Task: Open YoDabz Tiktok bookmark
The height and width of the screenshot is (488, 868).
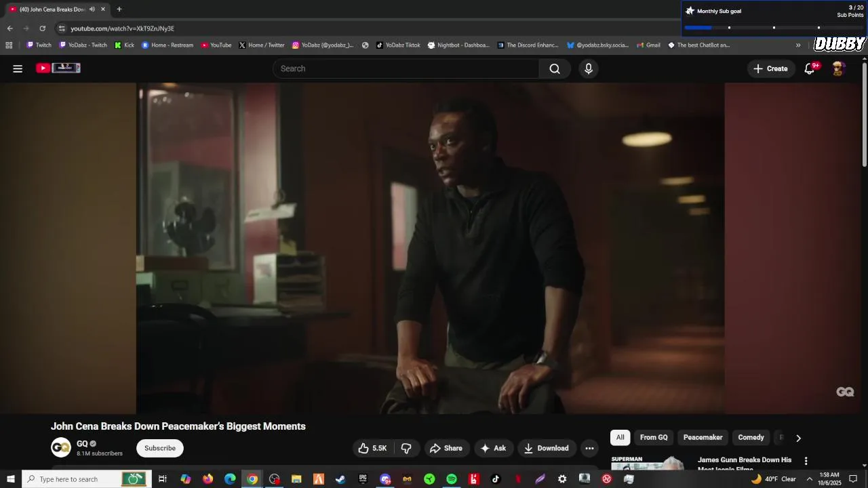Action: (x=398, y=45)
